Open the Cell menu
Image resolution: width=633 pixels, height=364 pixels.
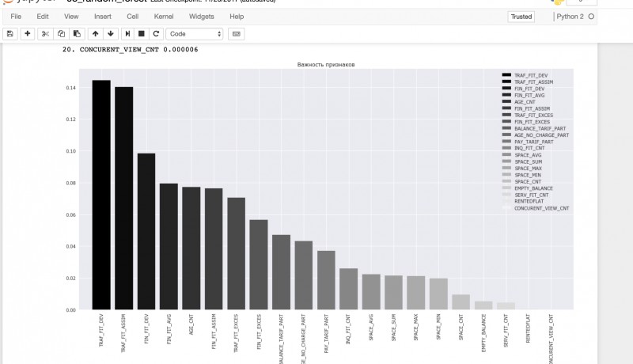click(132, 16)
